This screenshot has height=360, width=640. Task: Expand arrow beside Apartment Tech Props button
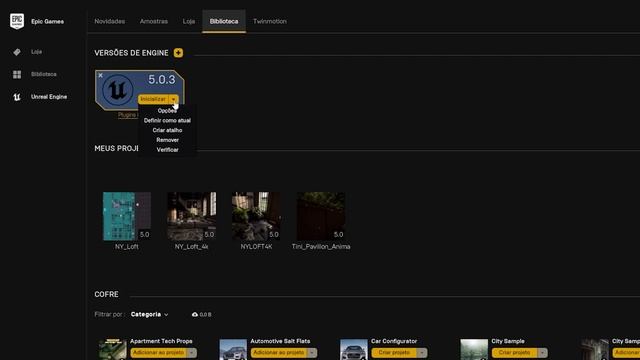tap(192, 353)
